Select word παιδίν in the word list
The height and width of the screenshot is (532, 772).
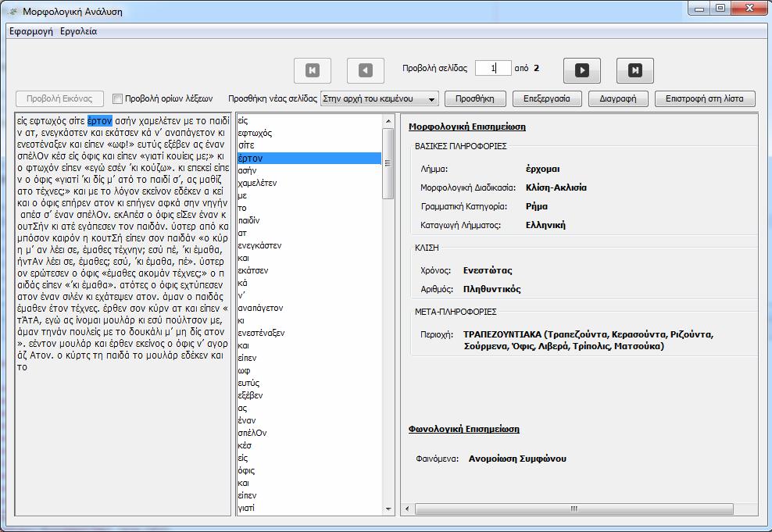(248, 220)
